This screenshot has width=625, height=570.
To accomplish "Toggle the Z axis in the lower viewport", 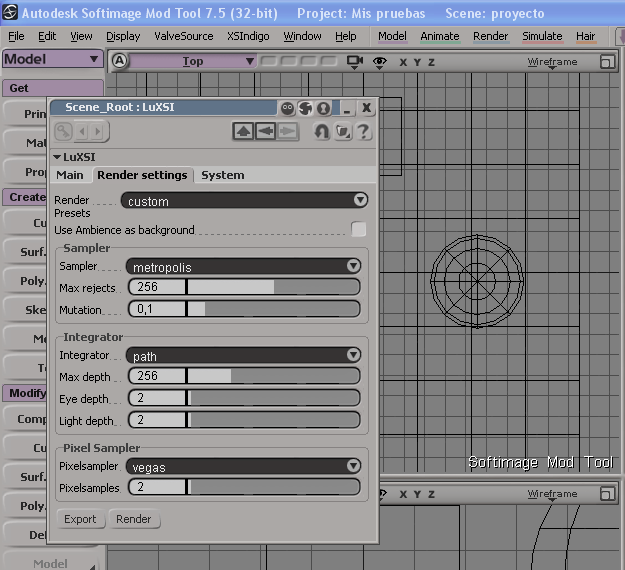I will [431, 494].
